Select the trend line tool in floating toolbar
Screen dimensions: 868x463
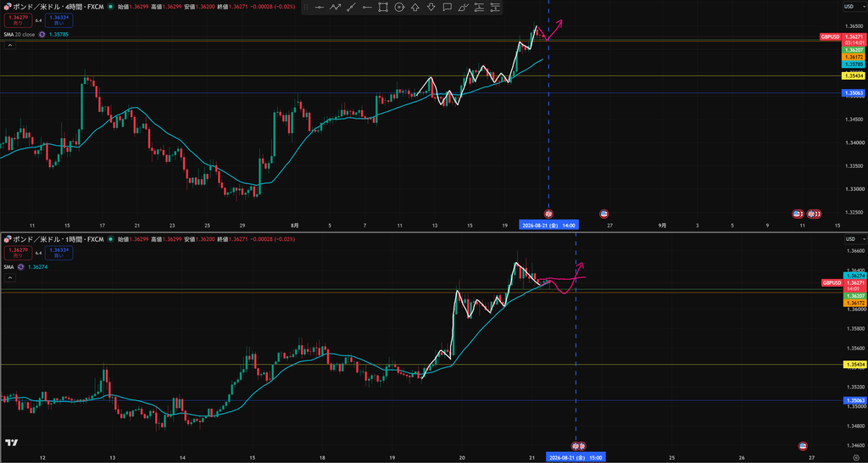(x=351, y=7)
